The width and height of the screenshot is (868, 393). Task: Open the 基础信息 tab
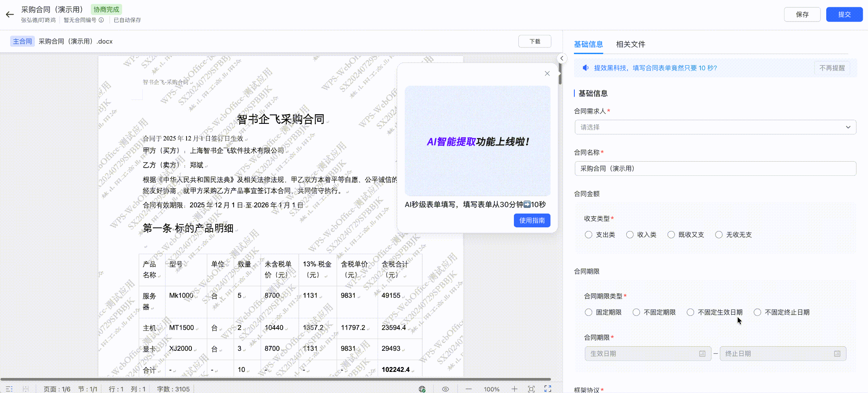point(589,44)
